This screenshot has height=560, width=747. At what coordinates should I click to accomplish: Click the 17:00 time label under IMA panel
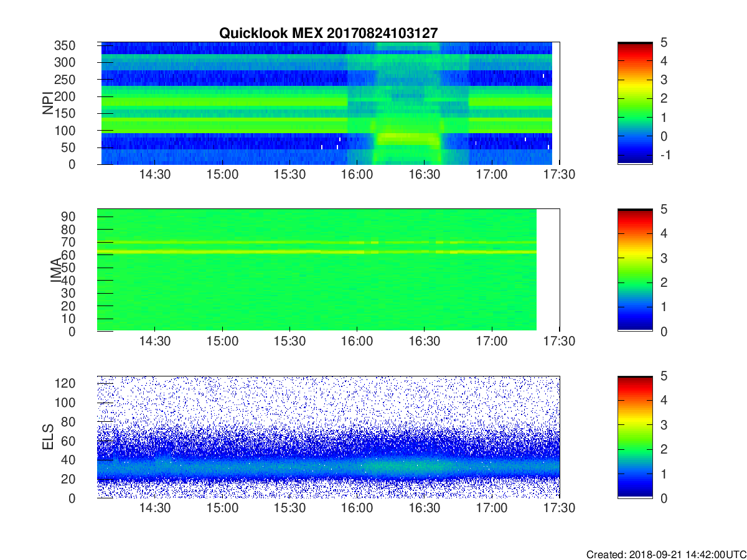click(492, 342)
